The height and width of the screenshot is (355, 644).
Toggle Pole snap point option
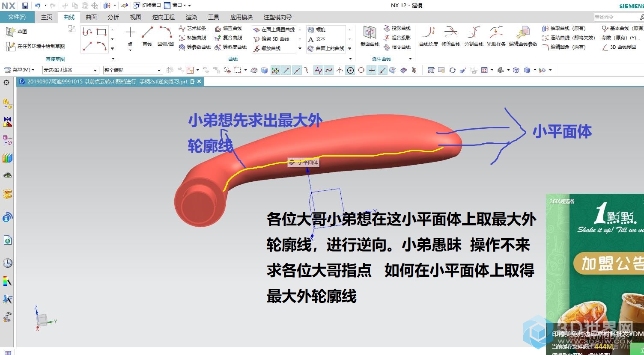(318, 70)
